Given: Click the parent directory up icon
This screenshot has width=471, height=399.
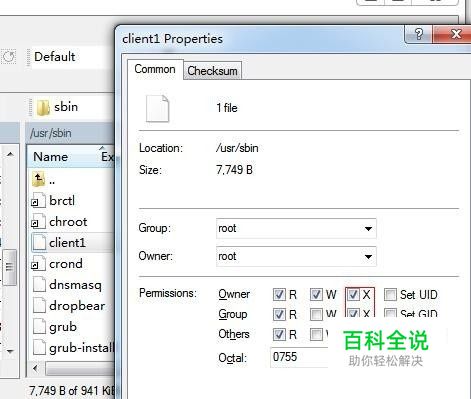Looking at the screenshot, I should (39, 179).
